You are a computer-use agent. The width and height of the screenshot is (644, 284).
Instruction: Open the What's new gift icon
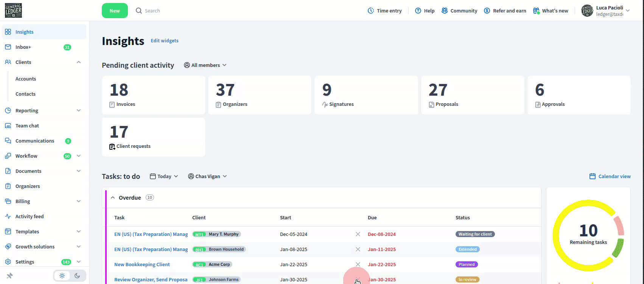[x=536, y=11]
